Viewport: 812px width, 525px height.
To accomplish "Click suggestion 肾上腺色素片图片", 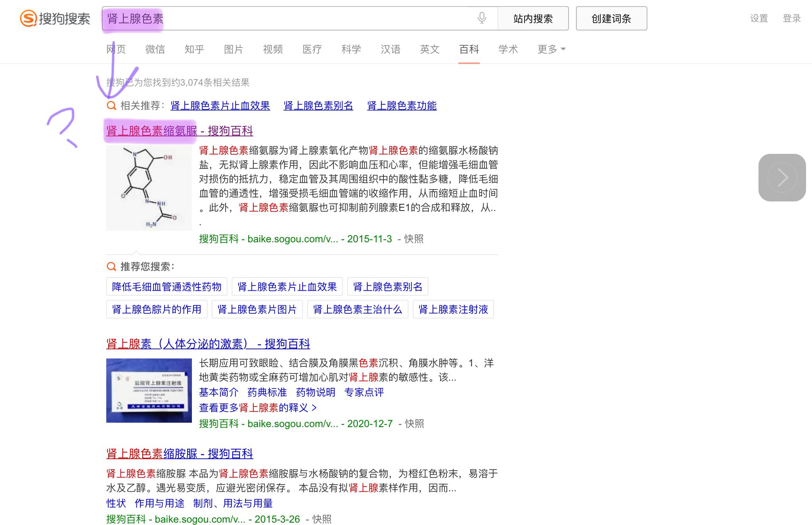I will [257, 309].
